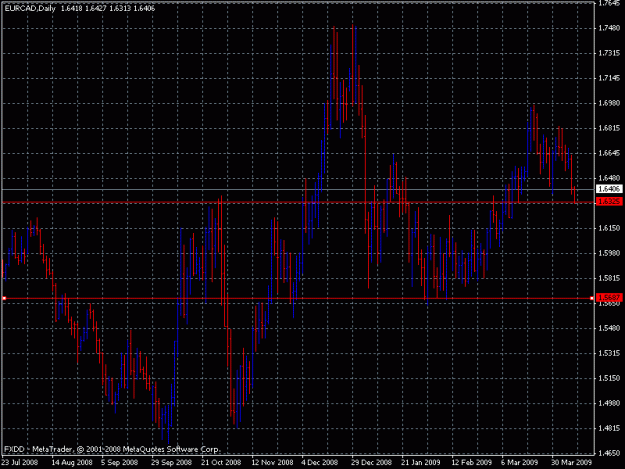Click the red 1.5687 price tag
This screenshot has height=469, width=625.
(609, 297)
